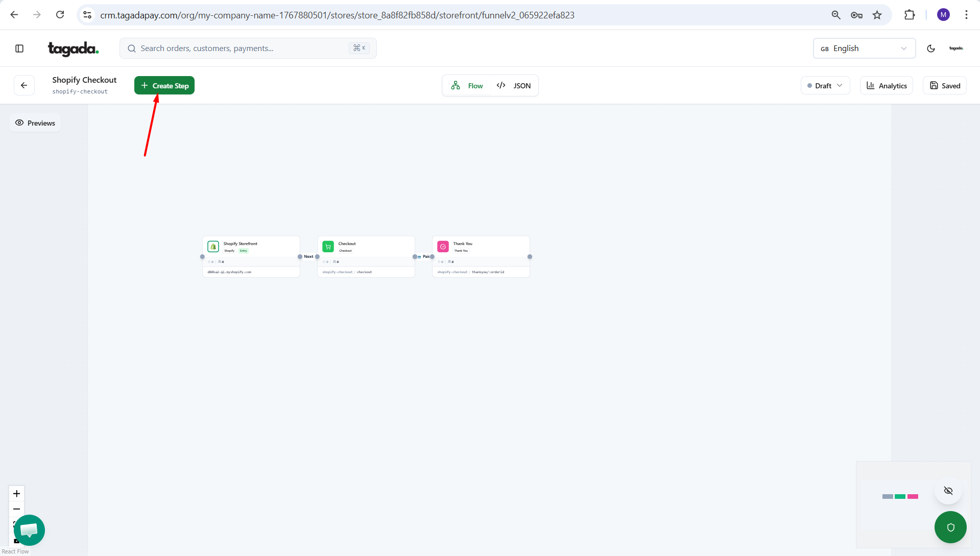Click the Create Step button

coord(164,86)
